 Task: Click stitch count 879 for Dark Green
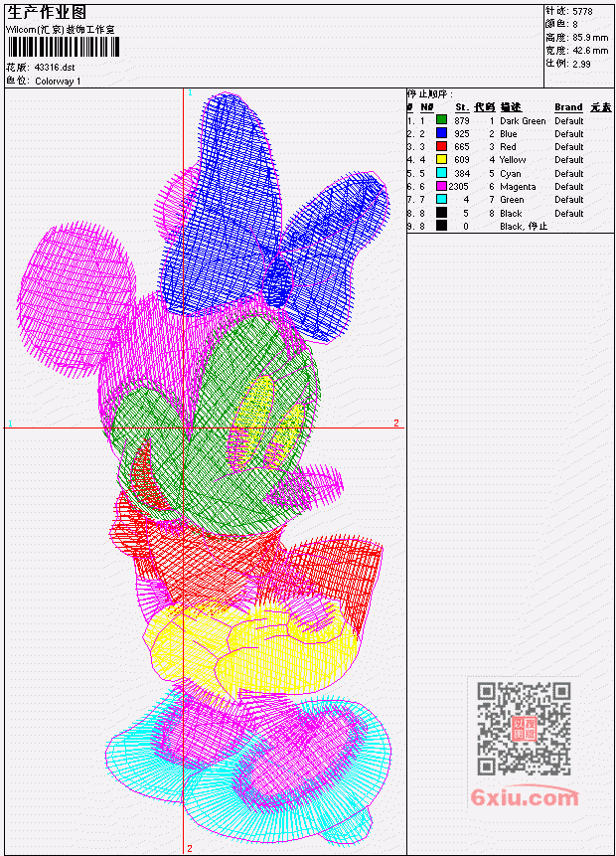click(x=462, y=120)
